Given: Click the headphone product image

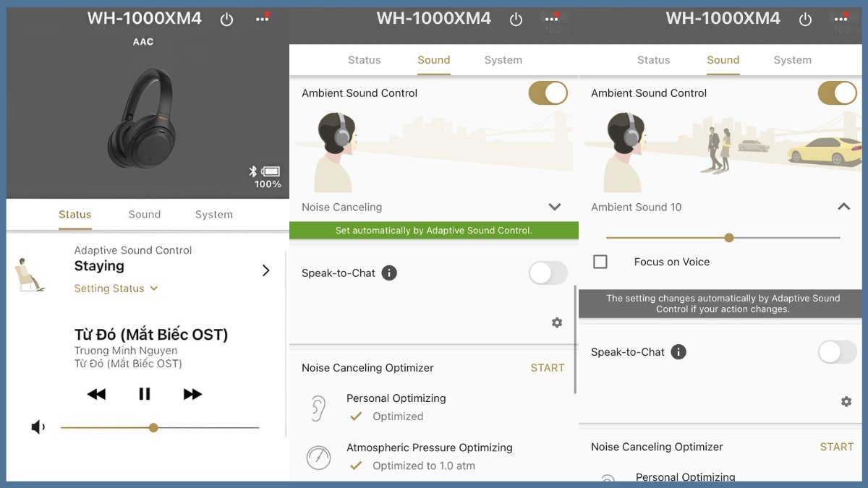Looking at the screenshot, I should click(142, 118).
